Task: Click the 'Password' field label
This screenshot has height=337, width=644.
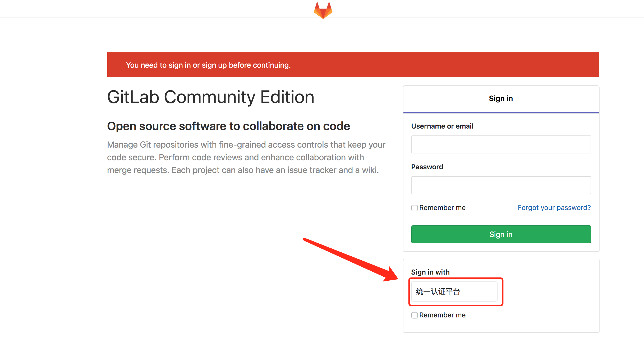Action: click(427, 167)
